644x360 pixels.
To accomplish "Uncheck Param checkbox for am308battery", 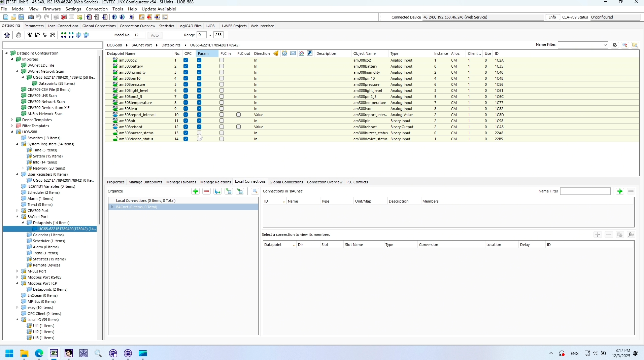I will click(199, 66).
